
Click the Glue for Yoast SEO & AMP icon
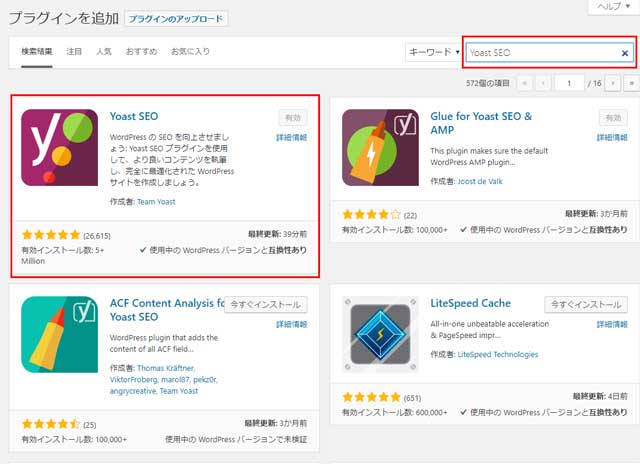(380, 147)
